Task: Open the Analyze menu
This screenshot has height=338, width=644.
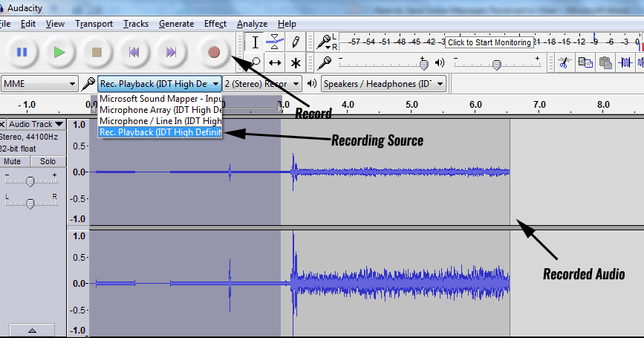Action: tap(253, 24)
